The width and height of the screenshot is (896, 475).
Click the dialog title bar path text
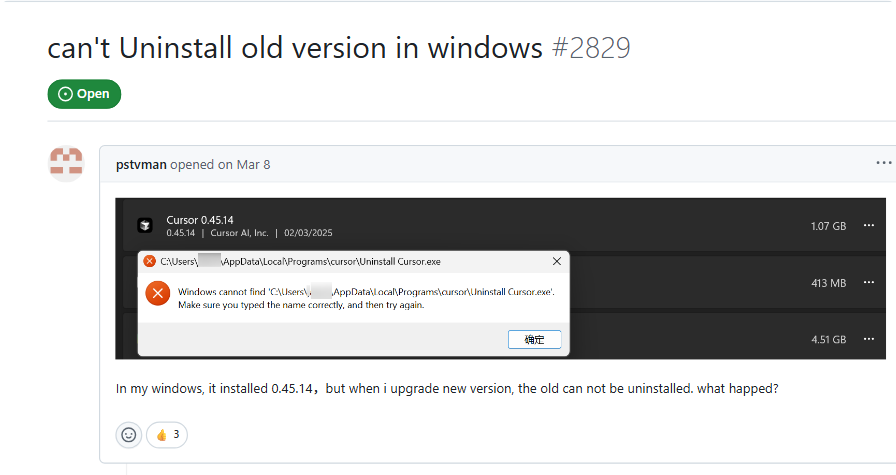tap(301, 262)
